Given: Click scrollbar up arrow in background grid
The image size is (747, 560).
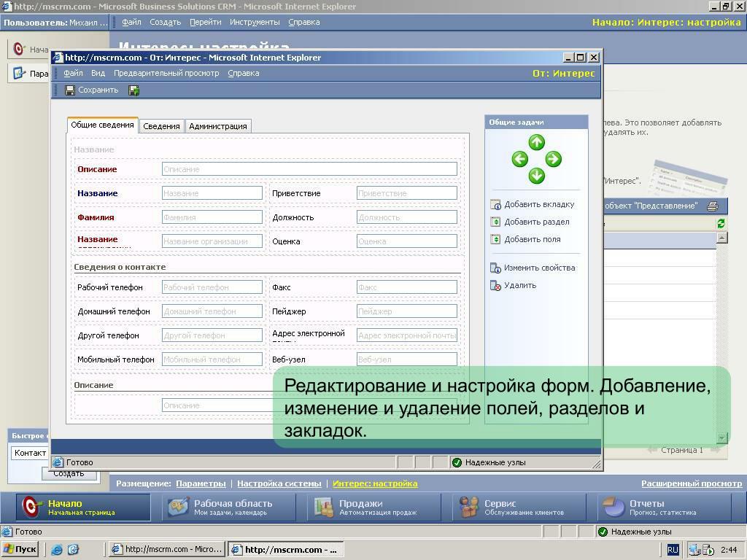Looking at the screenshot, I should 722,238.
